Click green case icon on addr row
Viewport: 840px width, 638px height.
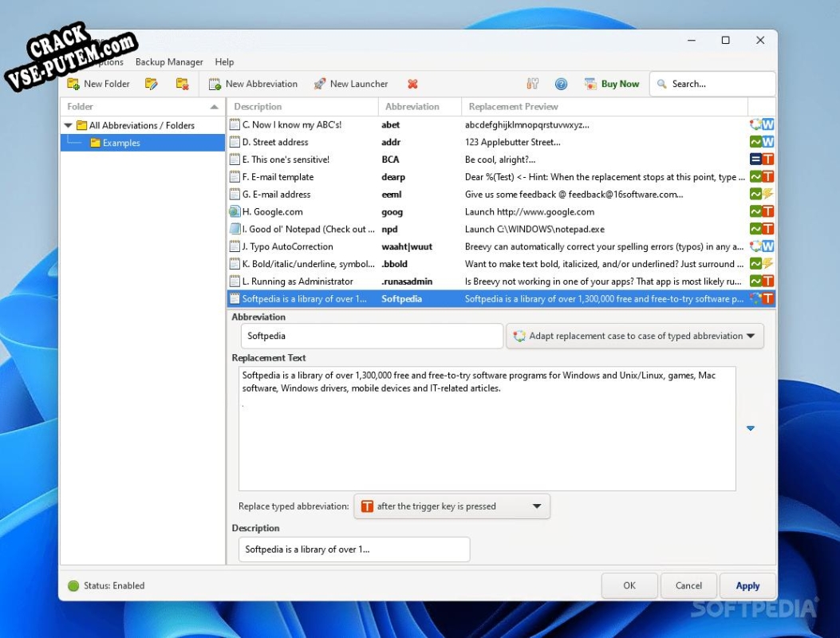[755, 142]
